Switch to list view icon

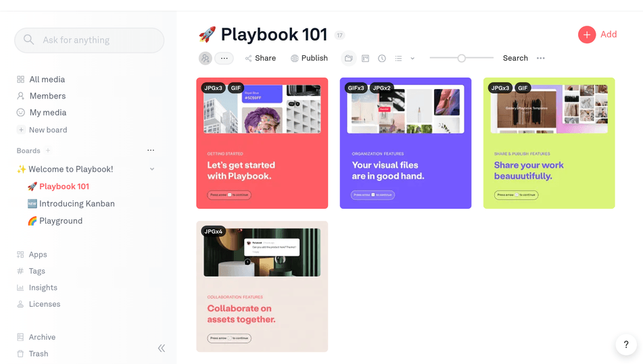[398, 59]
